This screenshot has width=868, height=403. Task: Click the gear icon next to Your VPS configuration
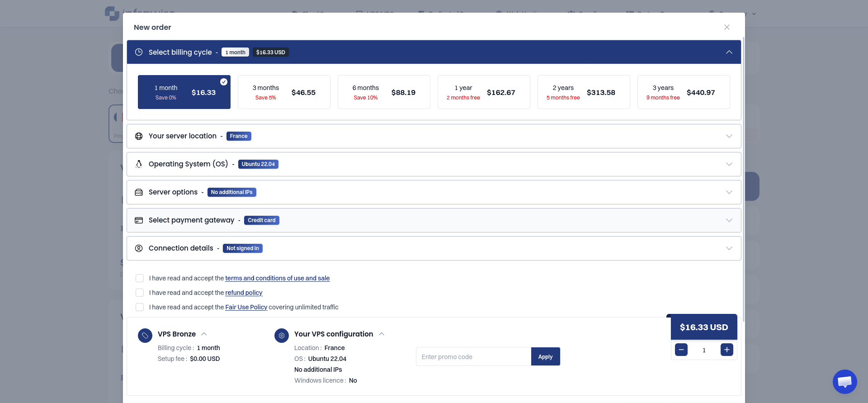pyautogui.click(x=282, y=336)
